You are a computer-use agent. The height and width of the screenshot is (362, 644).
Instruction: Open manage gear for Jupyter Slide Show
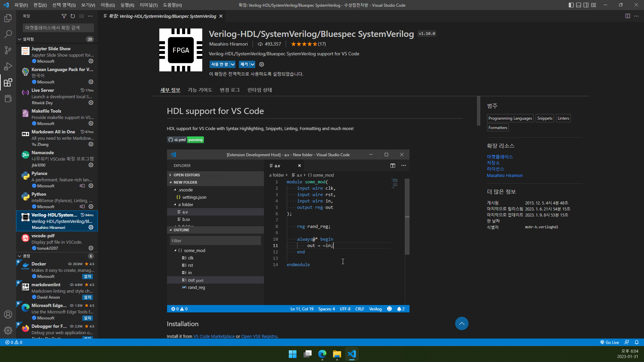(x=91, y=61)
